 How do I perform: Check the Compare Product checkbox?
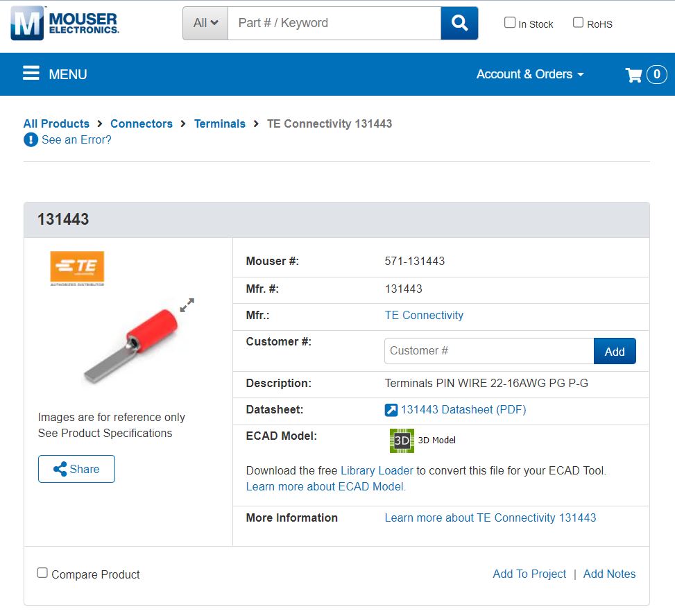(x=42, y=572)
